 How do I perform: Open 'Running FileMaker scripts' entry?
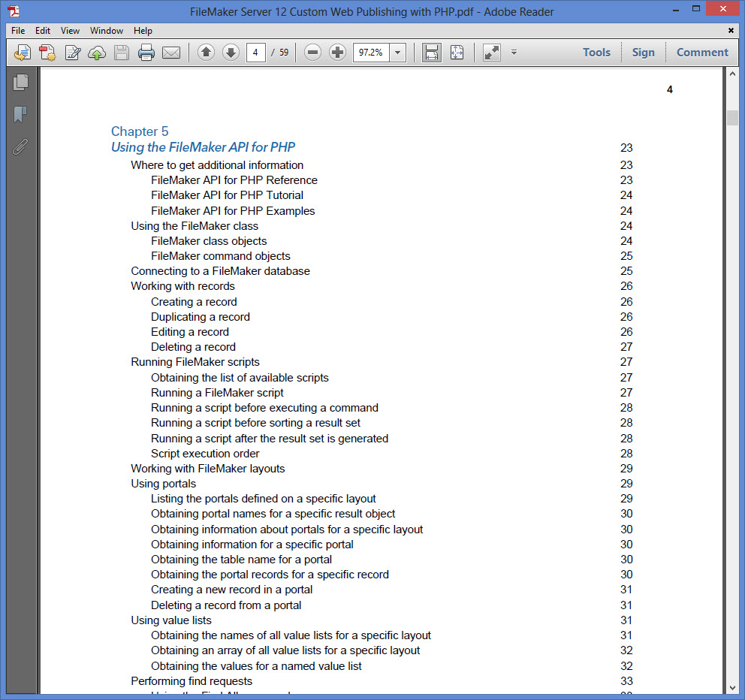pyautogui.click(x=195, y=362)
